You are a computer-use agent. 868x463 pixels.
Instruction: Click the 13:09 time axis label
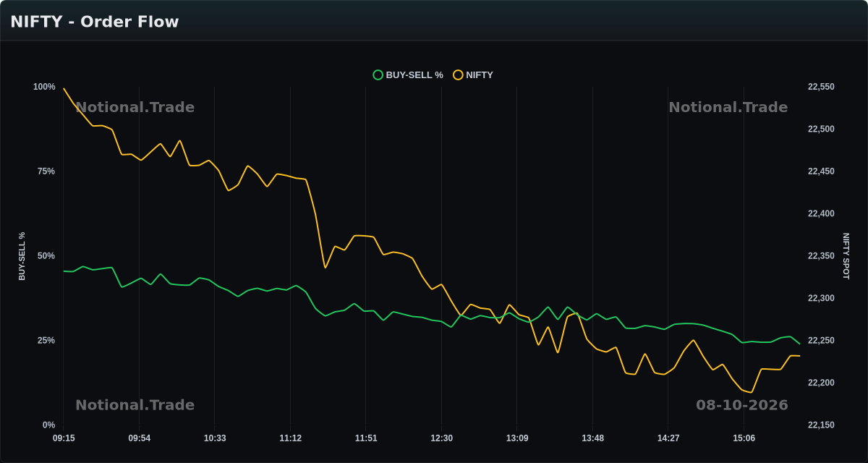click(x=517, y=438)
